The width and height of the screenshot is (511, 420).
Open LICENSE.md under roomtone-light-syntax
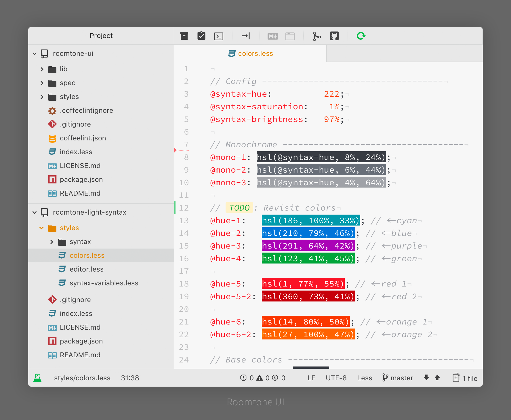pos(101,327)
